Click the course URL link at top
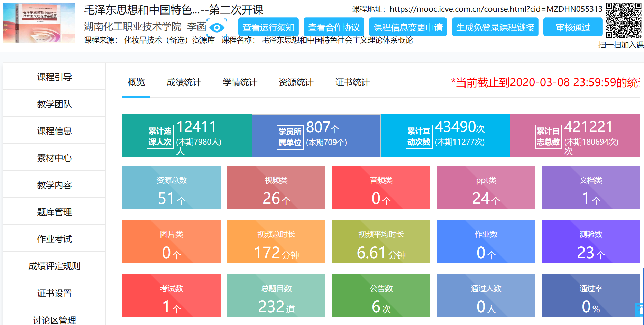Screen dimensions: 644x325 (496, 9)
